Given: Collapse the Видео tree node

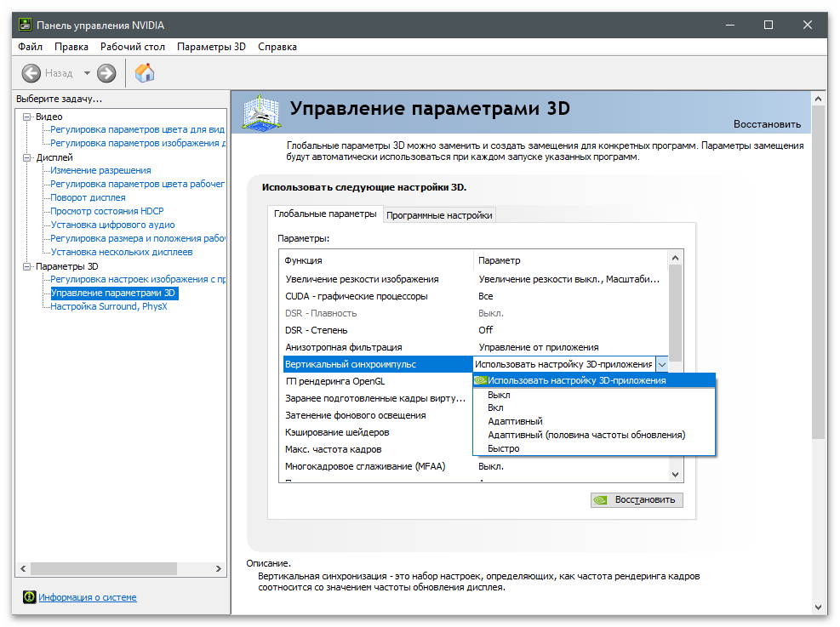Looking at the screenshot, I should coord(27,117).
